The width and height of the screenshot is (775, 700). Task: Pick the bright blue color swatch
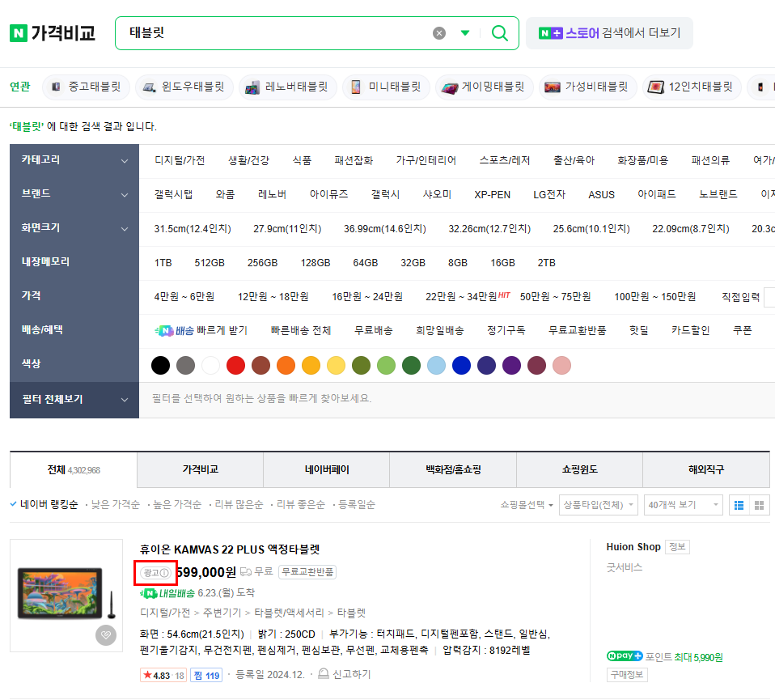462,365
